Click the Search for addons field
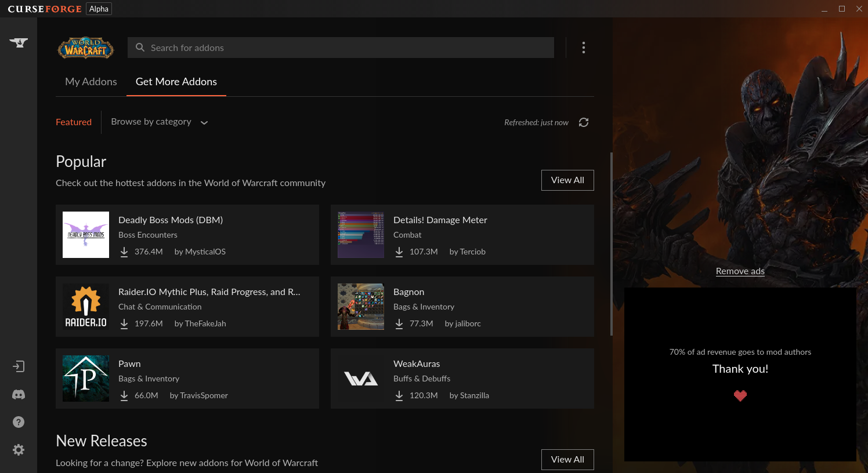Viewport: 868px width, 473px height. (341, 48)
